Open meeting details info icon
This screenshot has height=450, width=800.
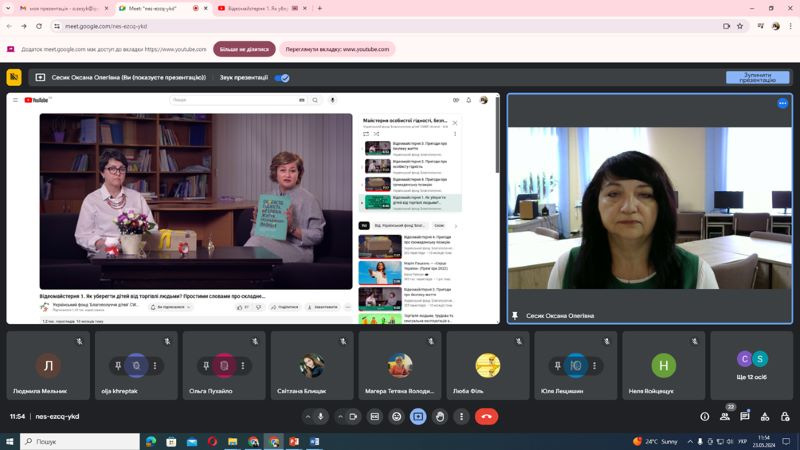(705, 417)
